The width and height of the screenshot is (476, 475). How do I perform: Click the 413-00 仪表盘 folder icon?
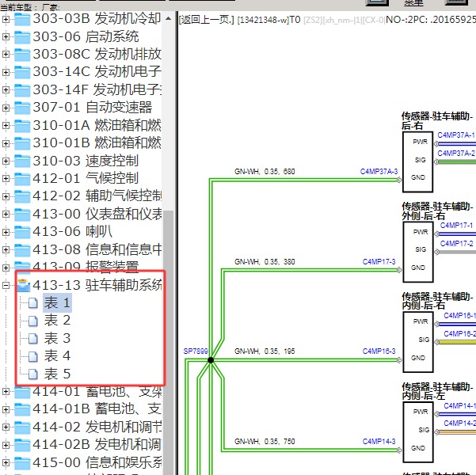coord(22,215)
